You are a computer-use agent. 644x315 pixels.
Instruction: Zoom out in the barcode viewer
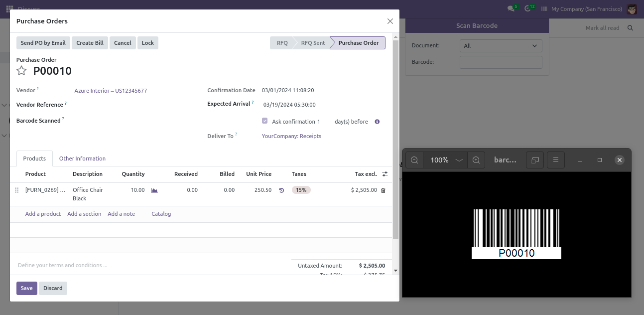tap(414, 160)
